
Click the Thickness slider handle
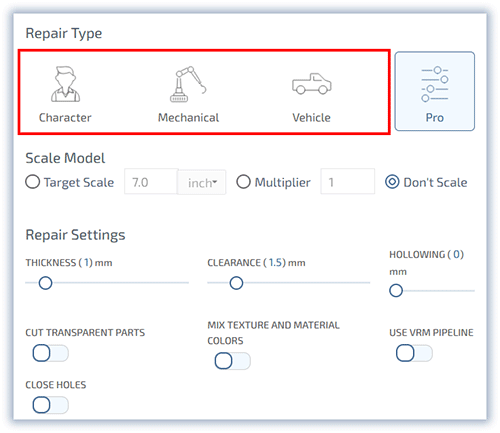45,283
